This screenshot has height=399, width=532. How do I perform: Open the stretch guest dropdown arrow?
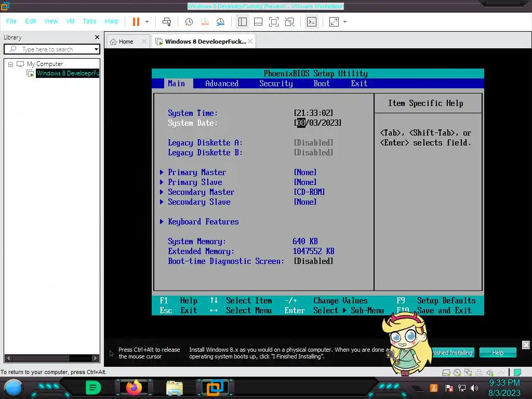[x=345, y=22]
